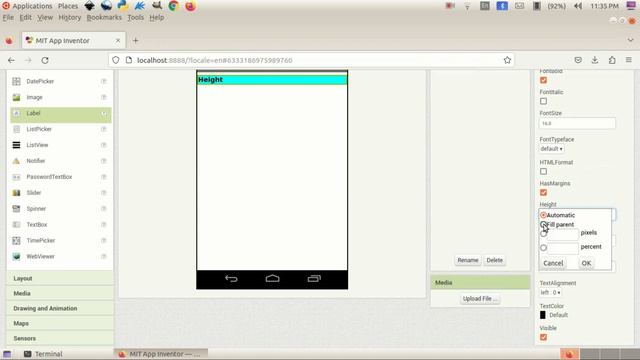Click the Rename component button
The width and height of the screenshot is (640, 360).
[x=468, y=260]
